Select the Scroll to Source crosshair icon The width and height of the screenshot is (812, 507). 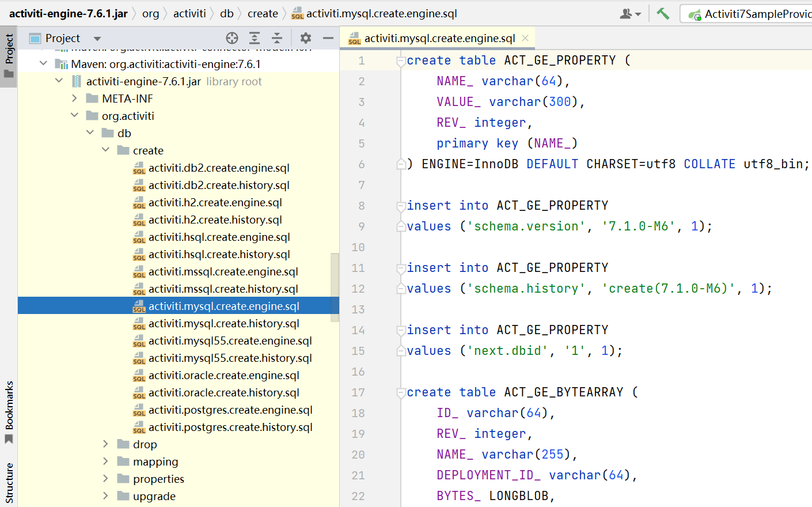click(232, 38)
